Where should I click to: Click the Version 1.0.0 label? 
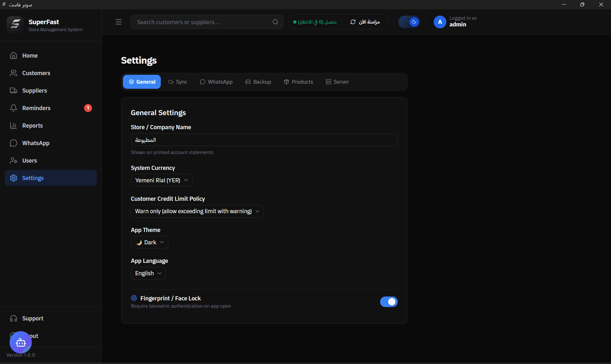tap(21, 355)
